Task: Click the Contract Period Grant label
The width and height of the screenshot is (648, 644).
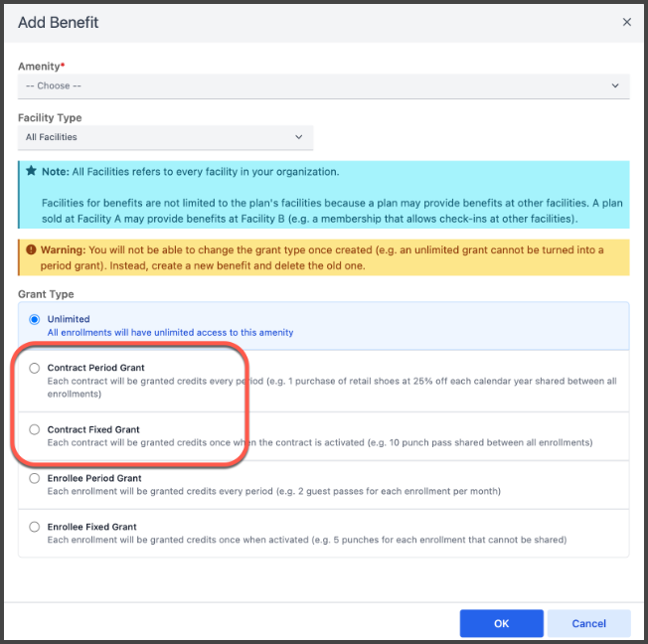Action: pos(95,368)
